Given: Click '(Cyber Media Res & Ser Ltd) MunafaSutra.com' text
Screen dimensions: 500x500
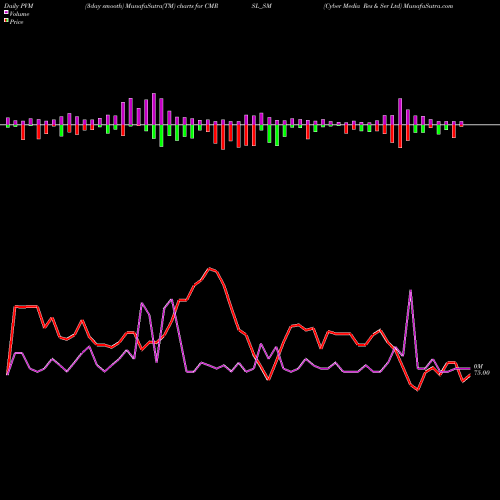Looking at the screenshot, I should (x=388, y=6).
